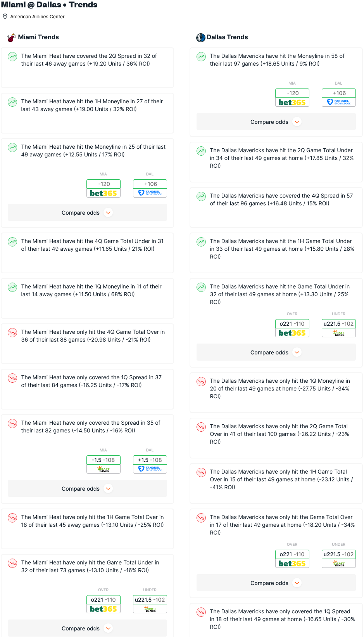Select u221.5 -102 under odds in Dallas Game Total Over card
This screenshot has width=364, height=637.
pyautogui.click(x=339, y=554)
